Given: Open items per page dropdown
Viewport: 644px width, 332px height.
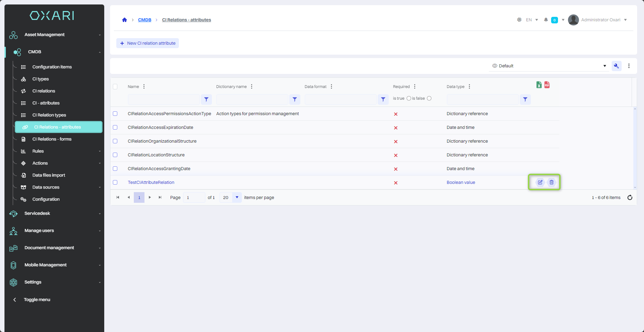Looking at the screenshot, I should click(x=237, y=198).
